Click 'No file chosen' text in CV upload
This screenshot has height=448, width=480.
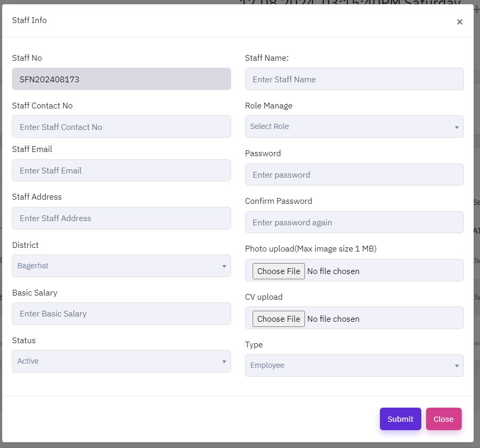click(333, 319)
